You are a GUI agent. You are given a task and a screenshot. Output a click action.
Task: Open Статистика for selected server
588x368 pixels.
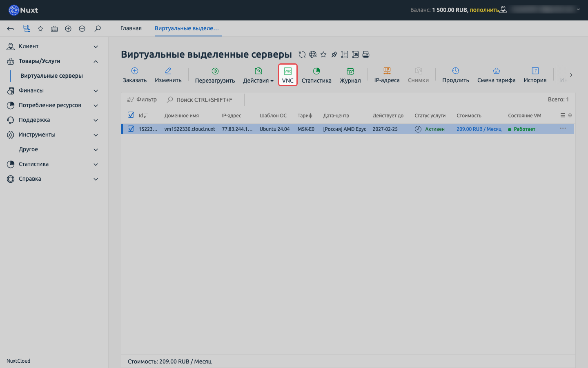(316, 75)
